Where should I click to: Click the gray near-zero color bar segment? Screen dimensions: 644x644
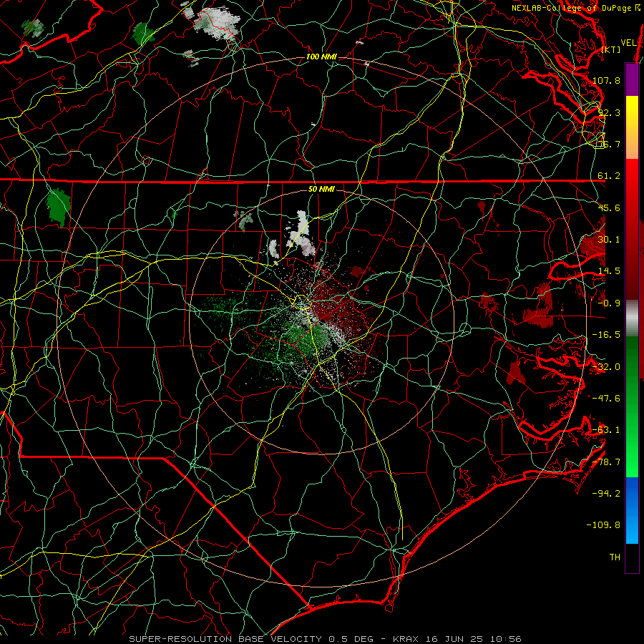click(632, 318)
